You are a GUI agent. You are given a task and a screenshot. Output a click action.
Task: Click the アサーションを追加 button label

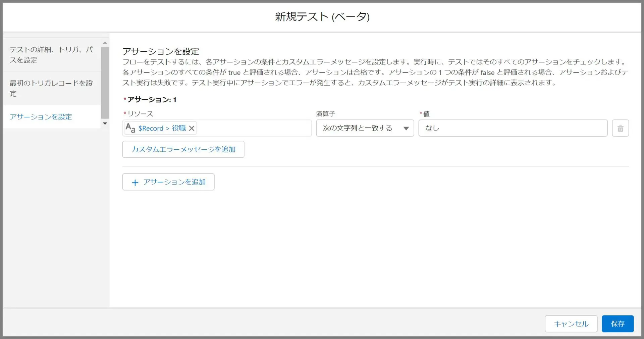[174, 182]
